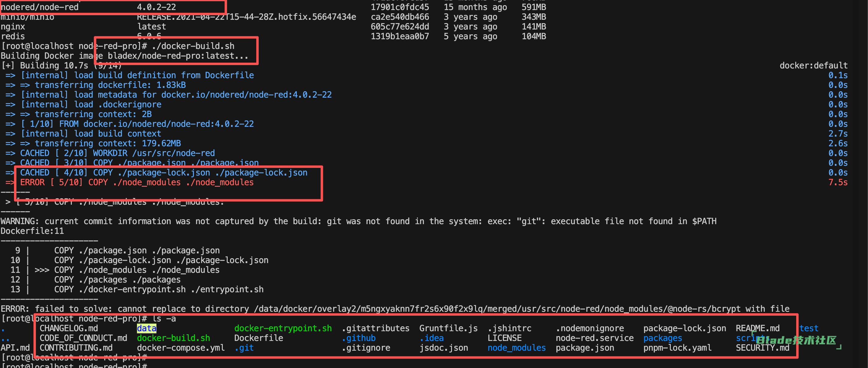Viewport: 868px width, 368px height.
Task: Click the red ERROR 5/10 COPY line
Action: [x=136, y=182]
